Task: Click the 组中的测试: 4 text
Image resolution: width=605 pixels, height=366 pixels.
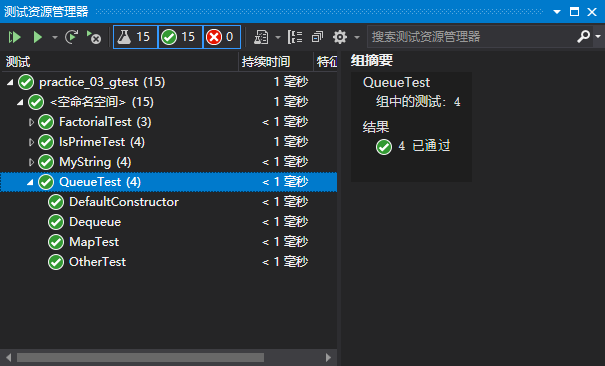Action: pos(418,102)
